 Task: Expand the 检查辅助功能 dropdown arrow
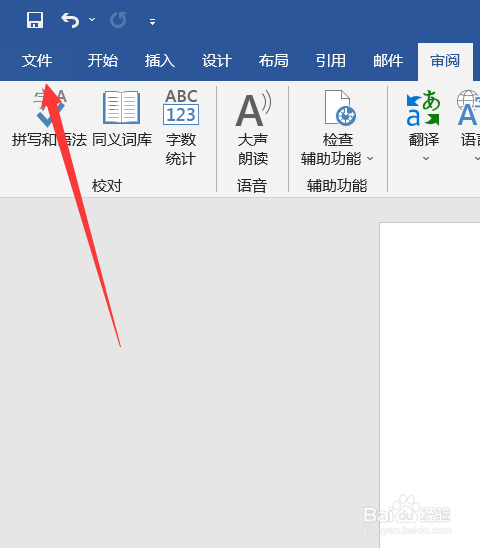[370, 159]
